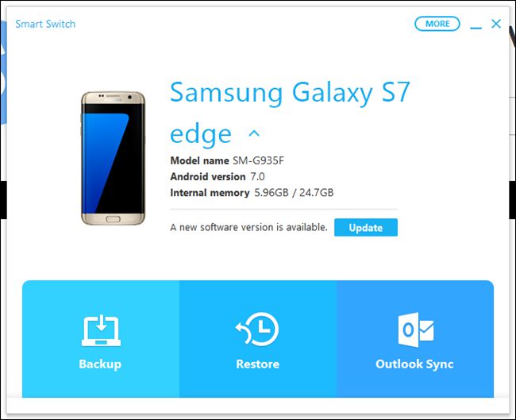The height and width of the screenshot is (420, 516).
Task: Collapse device details with the chevron
Action: click(254, 133)
